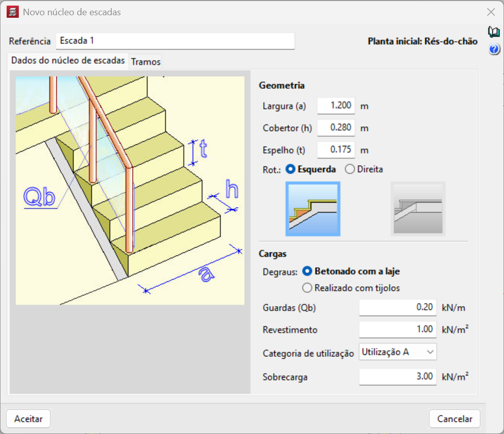Click the 'Degraus:' label
504x434 pixels.
pyautogui.click(x=280, y=272)
